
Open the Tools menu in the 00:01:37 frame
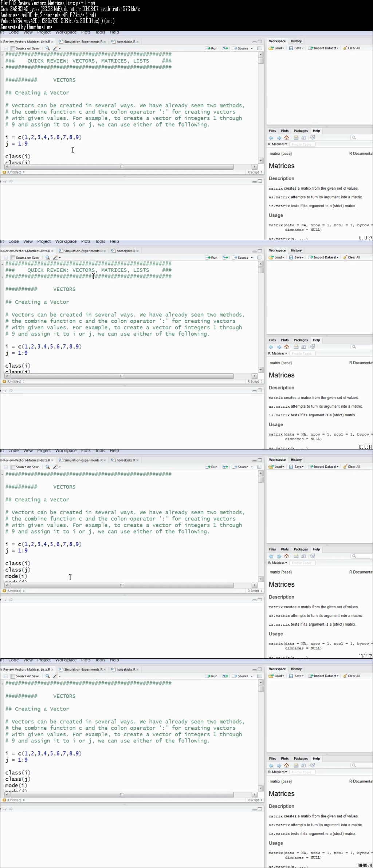(100, 32)
